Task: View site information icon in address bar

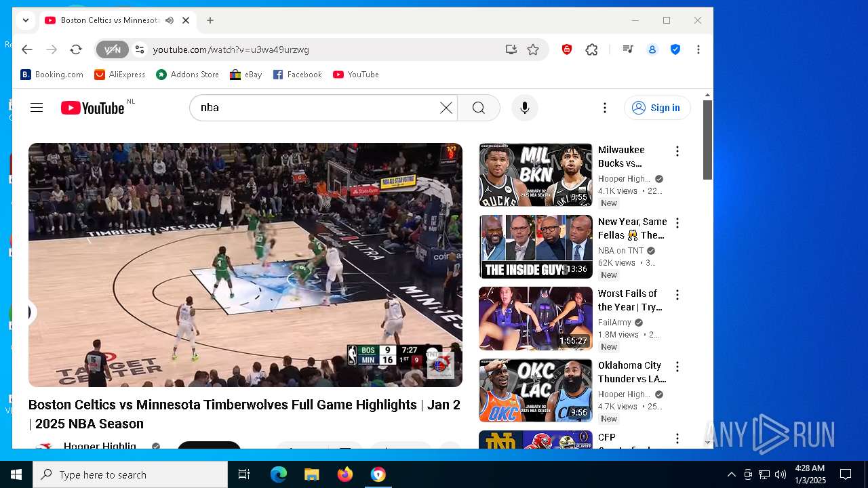Action: tap(140, 49)
